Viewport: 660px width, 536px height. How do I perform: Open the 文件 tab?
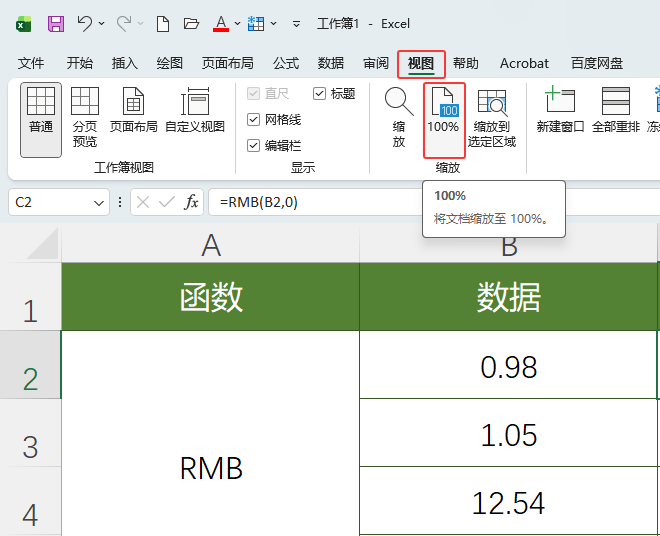click(x=31, y=63)
